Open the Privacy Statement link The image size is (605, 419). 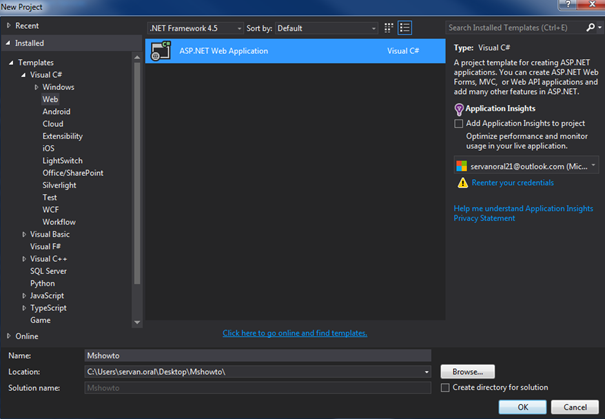click(x=484, y=218)
